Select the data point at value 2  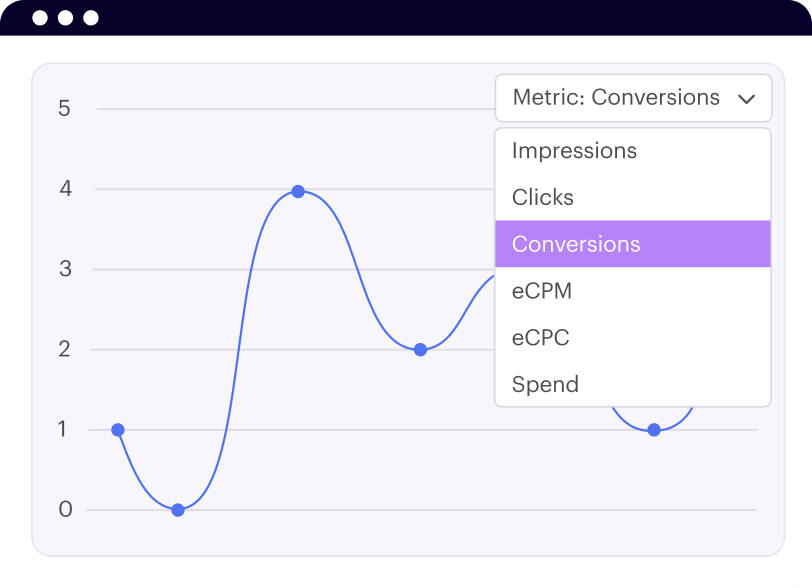point(420,350)
